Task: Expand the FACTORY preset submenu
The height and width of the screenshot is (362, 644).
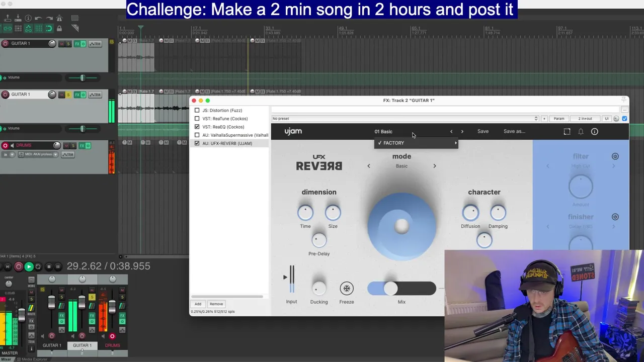Action: 417,143
